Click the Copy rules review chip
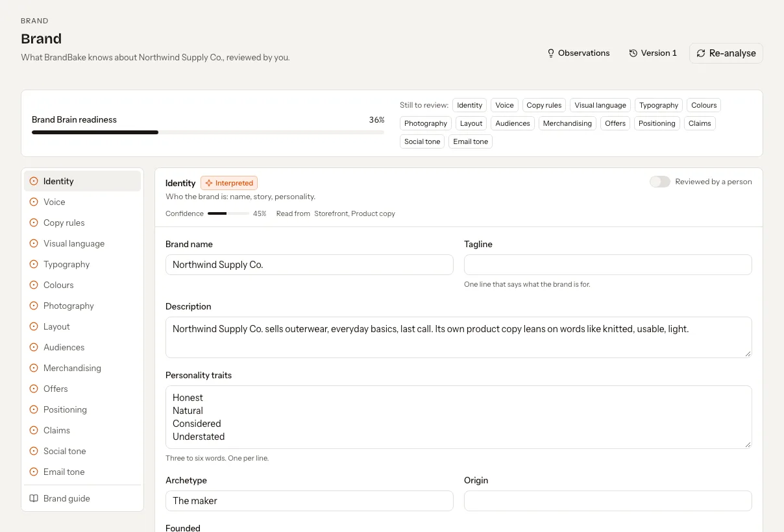This screenshot has height=532, width=784. tap(544, 105)
